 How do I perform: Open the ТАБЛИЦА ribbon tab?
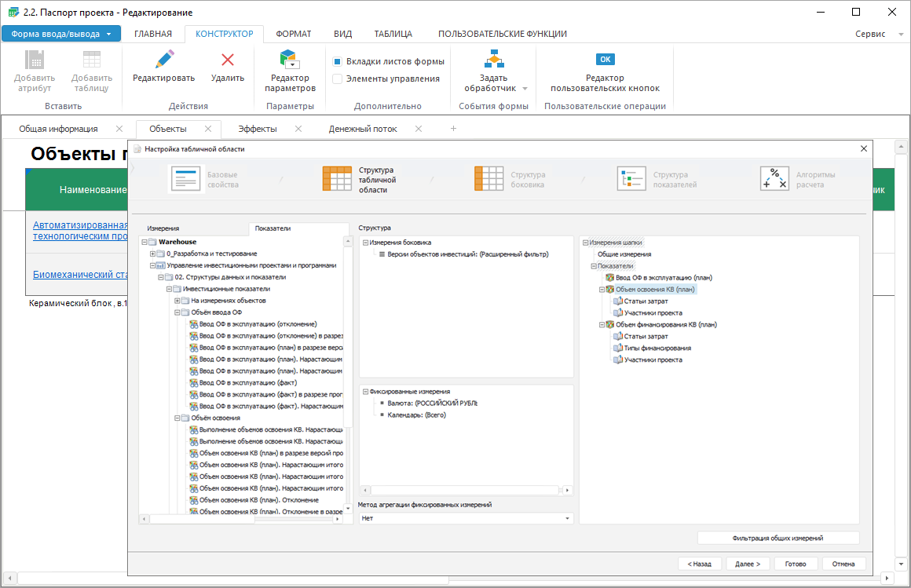tap(393, 34)
